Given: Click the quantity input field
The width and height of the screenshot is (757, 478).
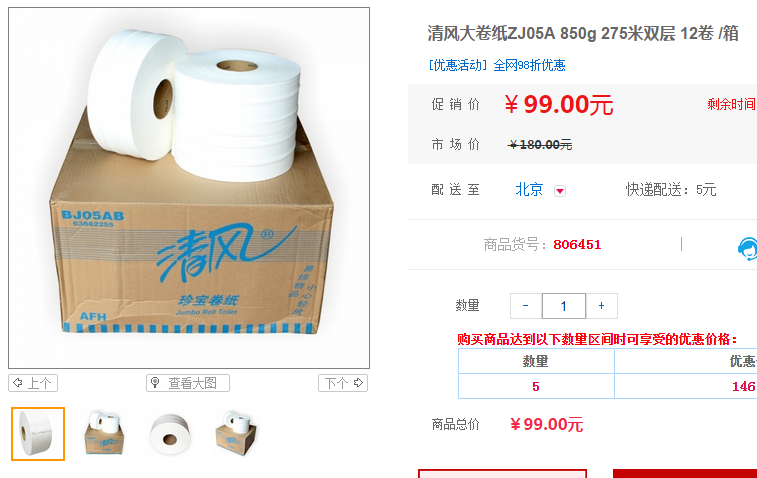Looking at the screenshot, I should 564,306.
